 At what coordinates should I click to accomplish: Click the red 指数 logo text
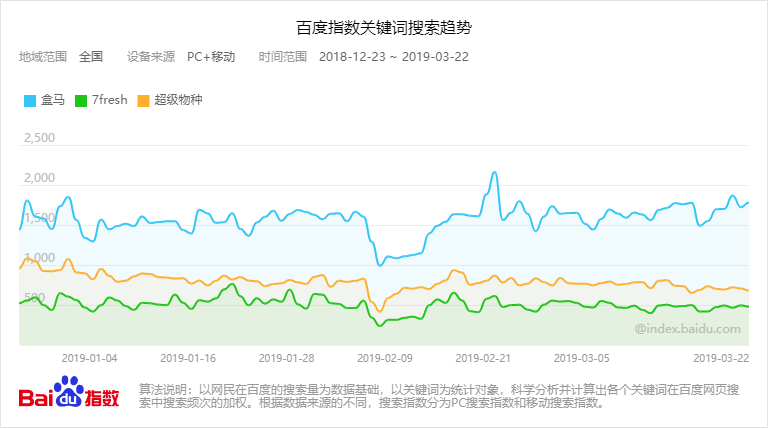tap(102, 397)
